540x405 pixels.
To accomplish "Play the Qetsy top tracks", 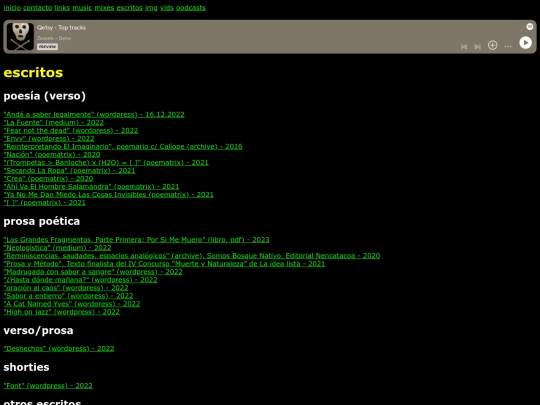I will click(x=525, y=43).
